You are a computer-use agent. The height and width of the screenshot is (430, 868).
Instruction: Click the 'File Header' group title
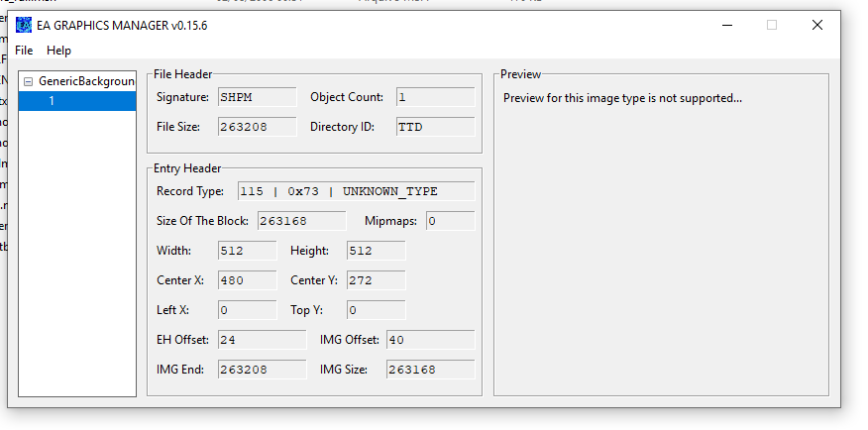[182, 74]
